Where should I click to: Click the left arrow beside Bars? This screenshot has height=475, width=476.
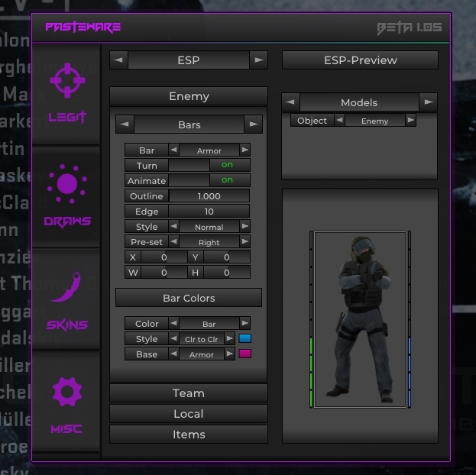[x=125, y=124]
